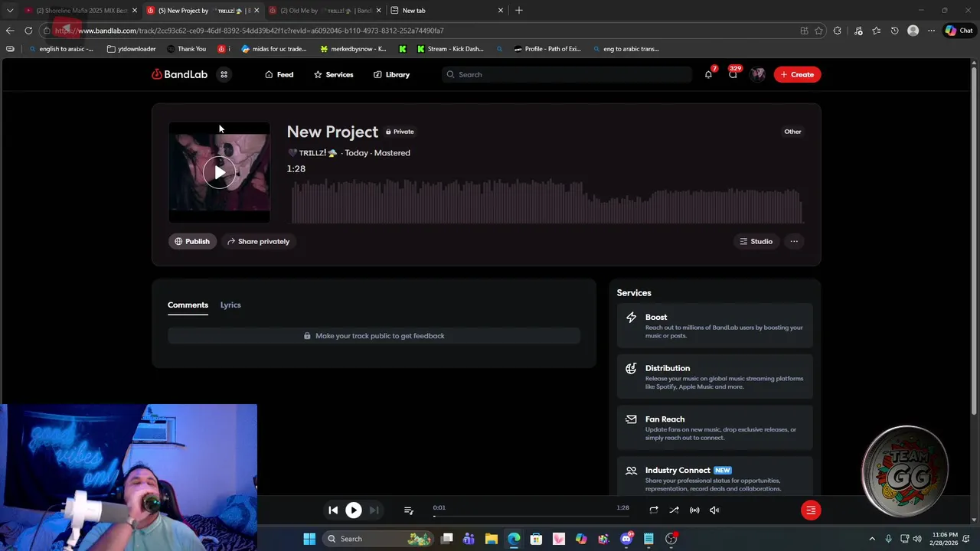Click the BandLab search field
Viewport: 980px width, 551px height.
[567, 74]
